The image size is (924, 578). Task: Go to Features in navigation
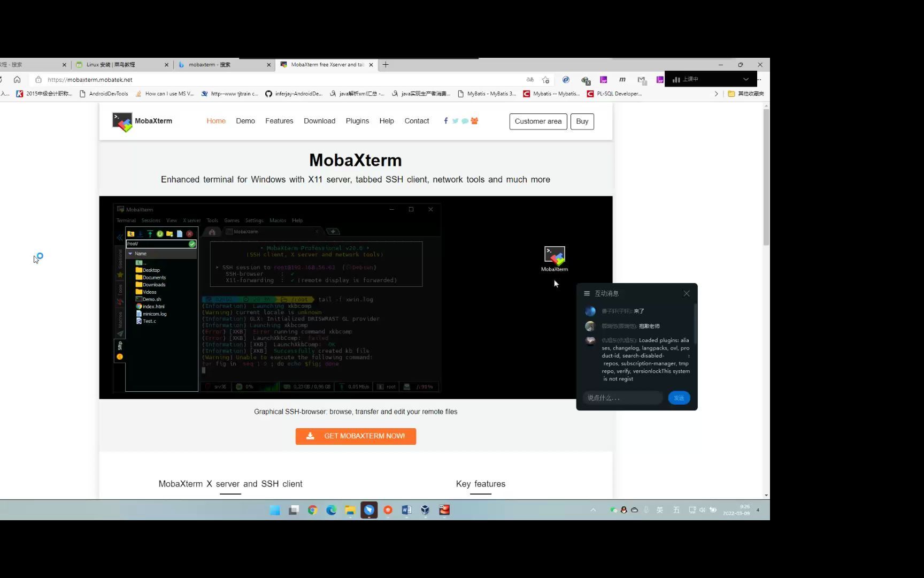[x=279, y=121]
